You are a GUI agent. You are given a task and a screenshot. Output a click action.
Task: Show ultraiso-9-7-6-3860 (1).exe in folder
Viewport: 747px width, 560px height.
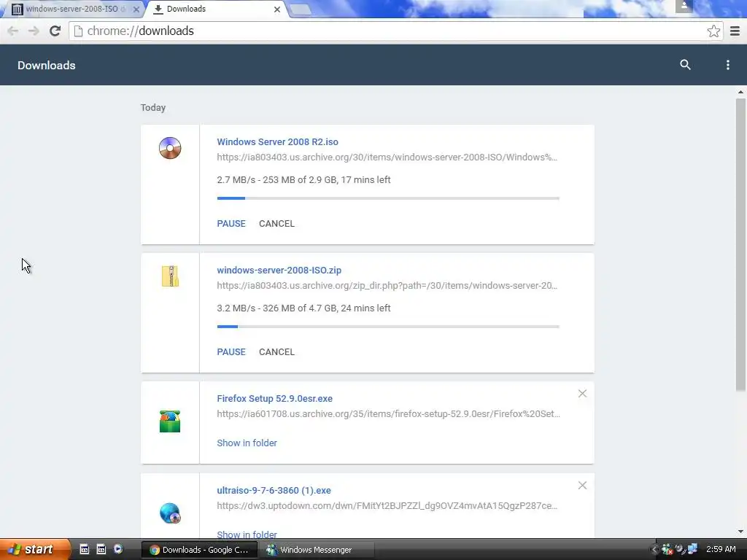click(247, 534)
